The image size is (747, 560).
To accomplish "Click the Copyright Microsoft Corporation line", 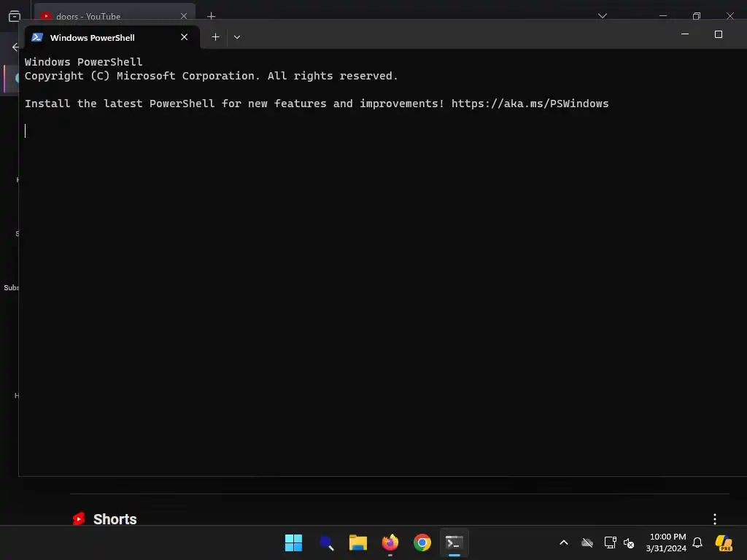I will click(211, 76).
